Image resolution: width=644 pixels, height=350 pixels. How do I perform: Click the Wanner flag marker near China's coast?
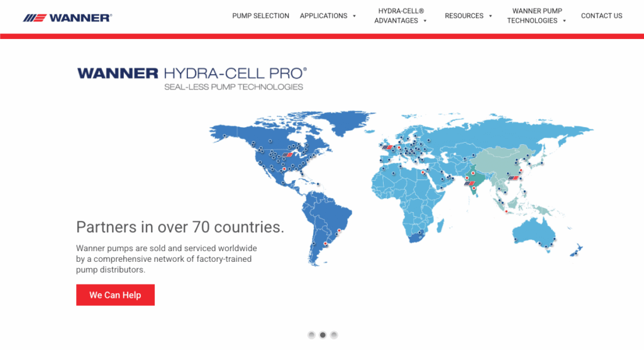coord(514,178)
